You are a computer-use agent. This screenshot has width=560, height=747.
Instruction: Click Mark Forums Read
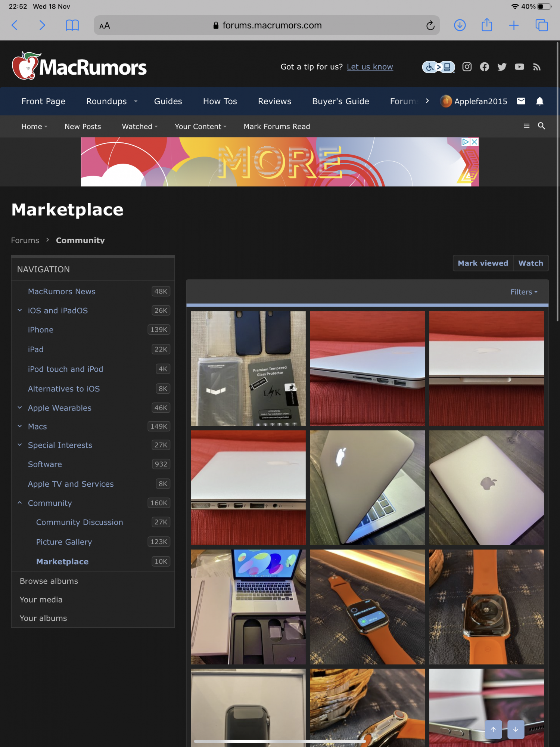click(x=277, y=127)
